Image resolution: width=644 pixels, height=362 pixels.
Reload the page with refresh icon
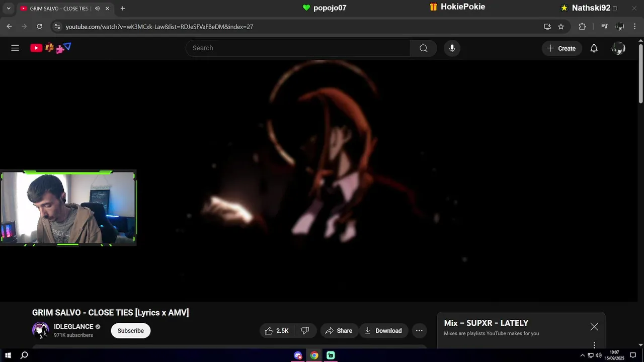(39, 27)
